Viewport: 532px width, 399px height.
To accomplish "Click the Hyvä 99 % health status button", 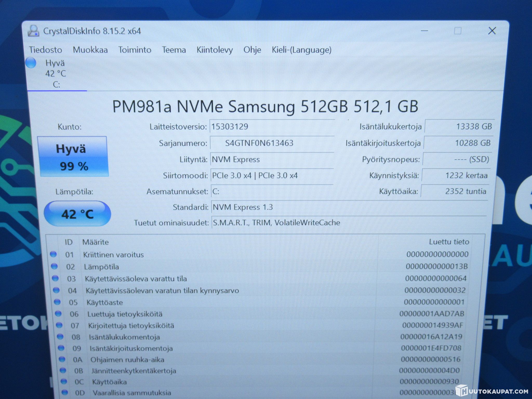I will (x=73, y=157).
